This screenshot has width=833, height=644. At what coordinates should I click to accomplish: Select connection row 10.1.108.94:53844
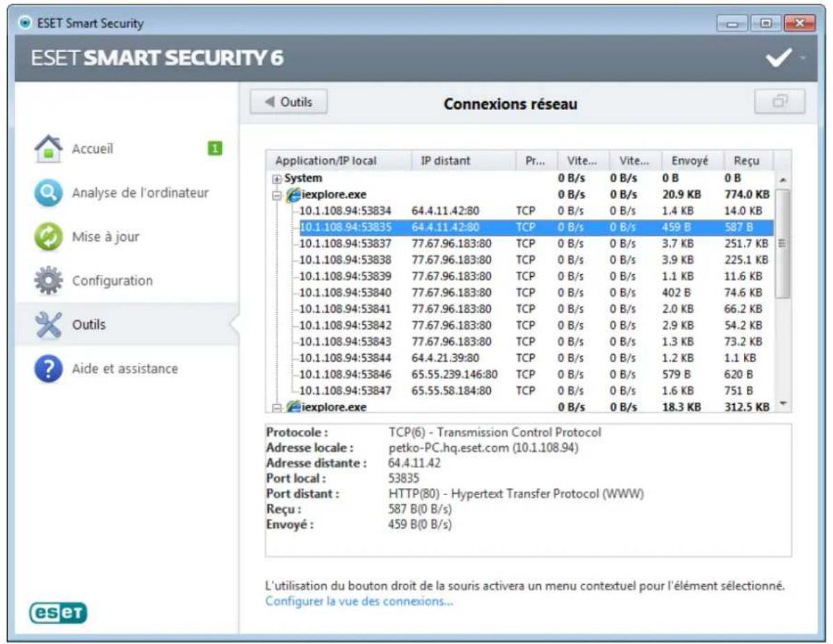point(535,358)
